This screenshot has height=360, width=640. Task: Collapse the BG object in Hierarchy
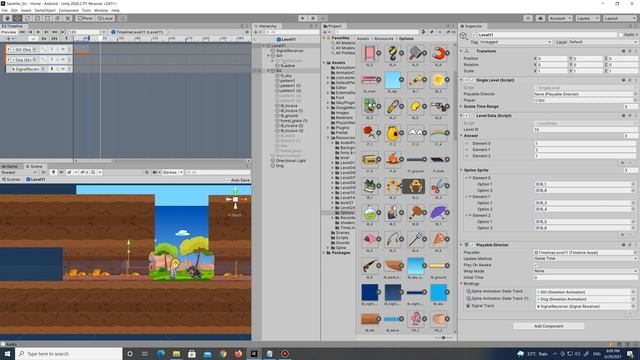268,71
